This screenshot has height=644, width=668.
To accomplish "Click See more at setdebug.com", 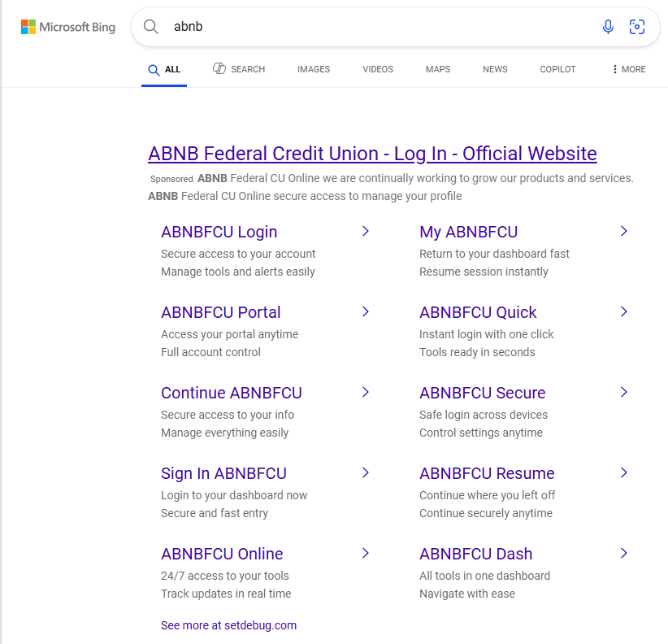I will [x=229, y=625].
